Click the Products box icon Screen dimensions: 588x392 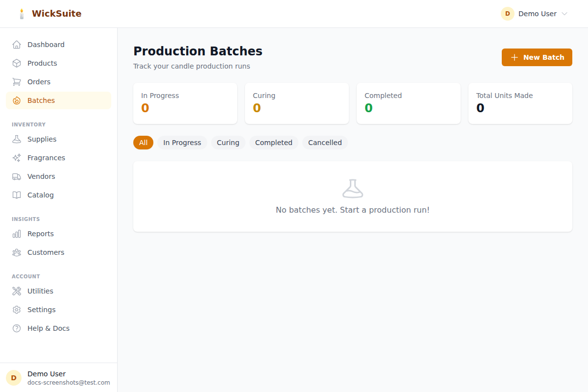(x=17, y=63)
